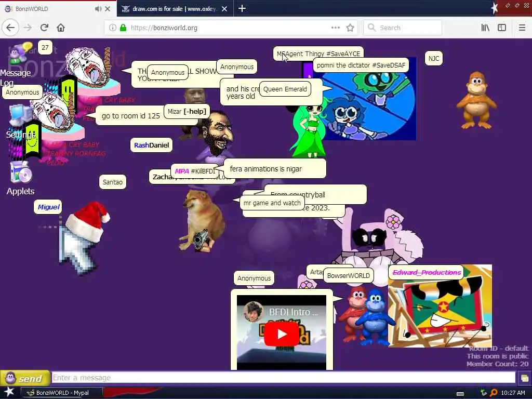Mute the BonziWORLD tab audio icon
Viewport: 532px width, 399px height.
coord(98,9)
